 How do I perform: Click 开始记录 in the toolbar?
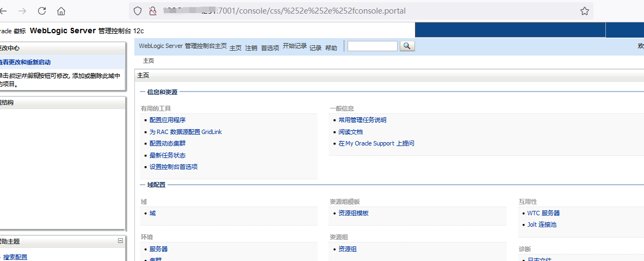coord(294,46)
